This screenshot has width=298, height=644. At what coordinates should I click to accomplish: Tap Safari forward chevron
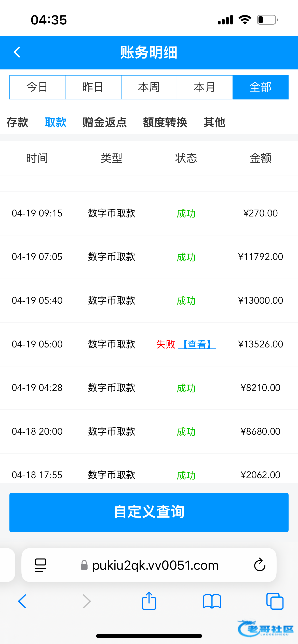[87, 601]
